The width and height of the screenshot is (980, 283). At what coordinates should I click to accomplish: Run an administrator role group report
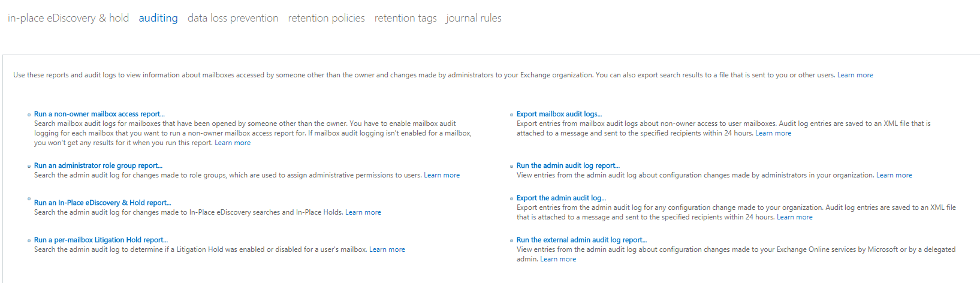pyautogui.click(x=98, y=165)
